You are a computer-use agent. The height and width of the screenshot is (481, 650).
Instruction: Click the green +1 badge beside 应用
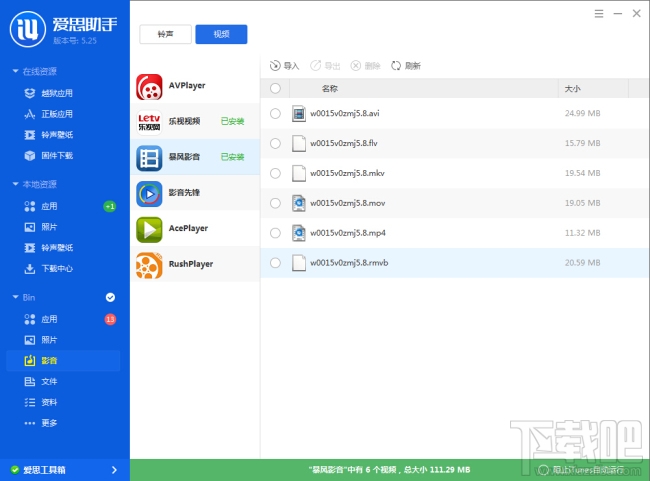[110, 206]
